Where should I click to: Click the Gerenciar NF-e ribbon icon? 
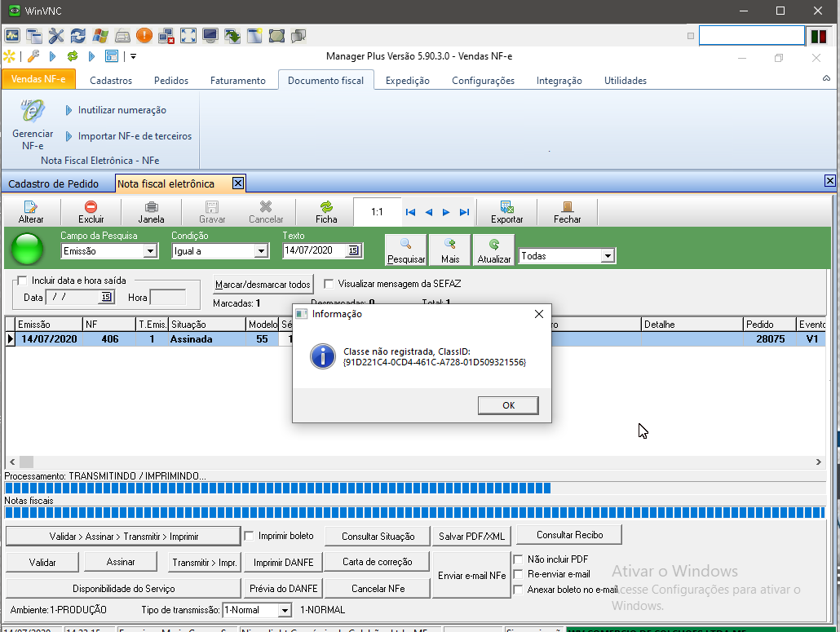point(33,112)
